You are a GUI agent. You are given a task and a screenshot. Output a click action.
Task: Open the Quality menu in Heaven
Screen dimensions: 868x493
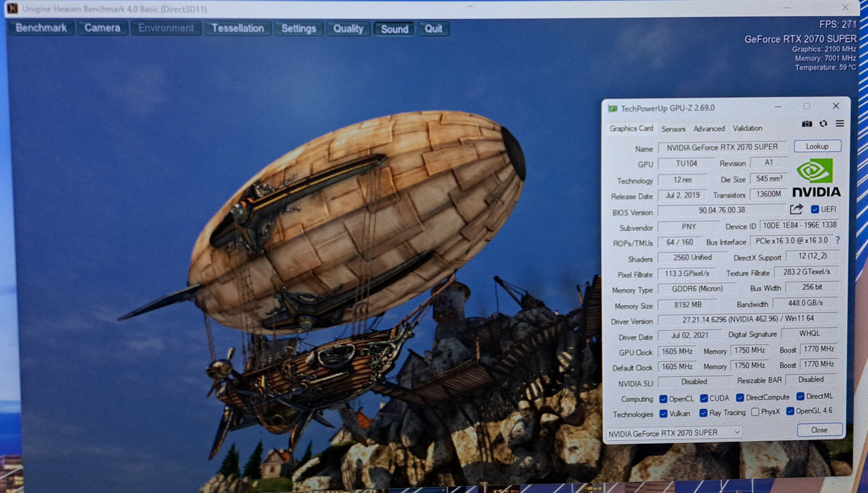[348, 29]
